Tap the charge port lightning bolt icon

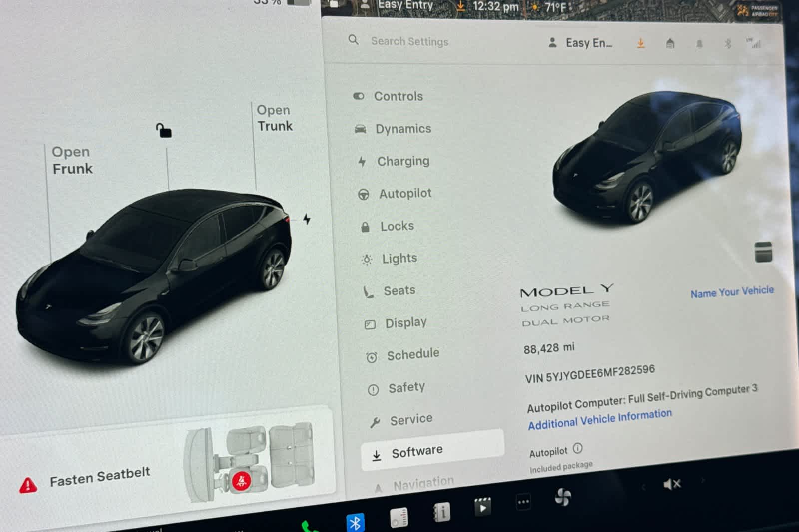[x=308, y=218]
